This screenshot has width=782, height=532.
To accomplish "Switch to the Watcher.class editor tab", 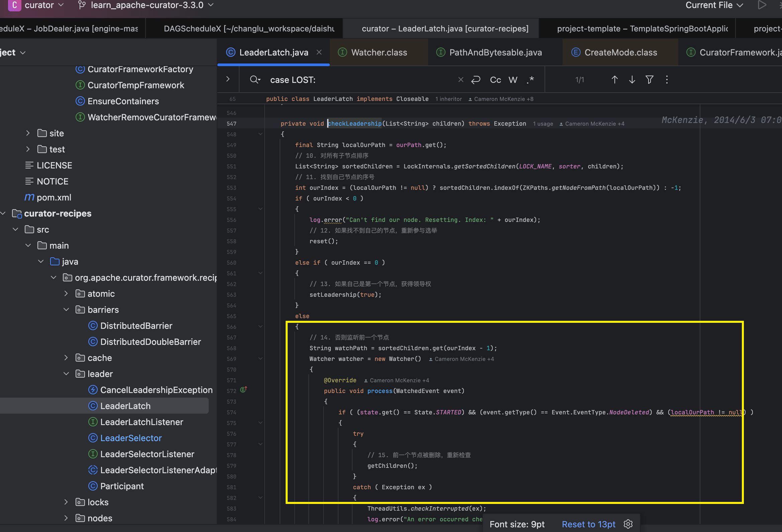I will tap(379, 52).
